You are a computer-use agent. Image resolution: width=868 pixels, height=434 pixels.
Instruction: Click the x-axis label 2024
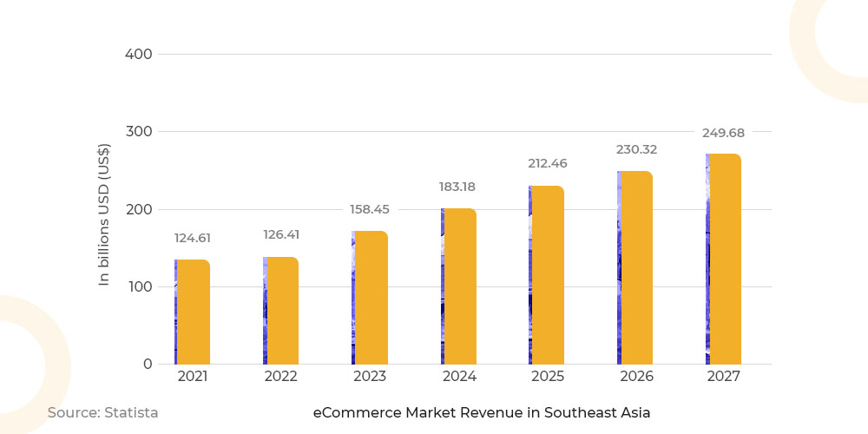click(459, 377)
